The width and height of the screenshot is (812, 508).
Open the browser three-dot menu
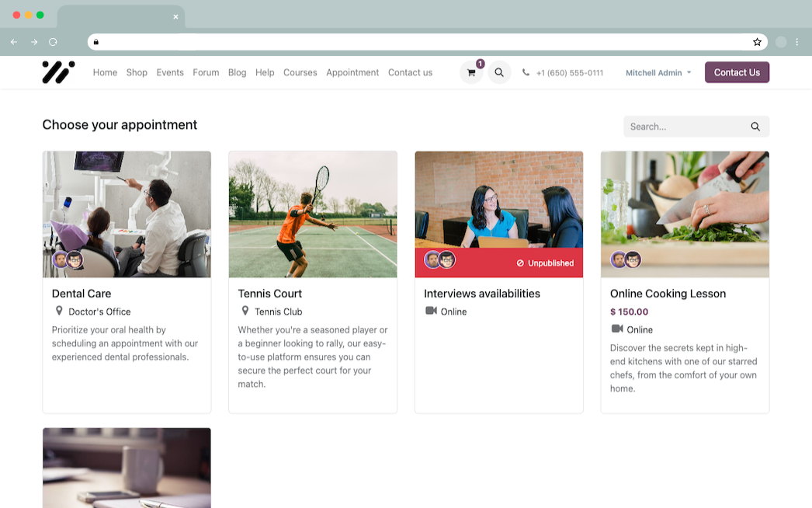coord(797,42)
